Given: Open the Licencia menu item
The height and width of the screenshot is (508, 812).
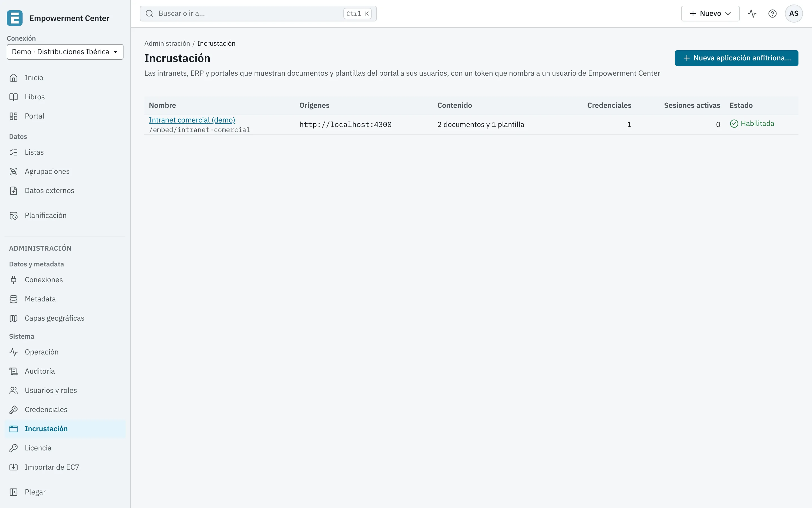Looking at the screenshot, I should click(x=65, y=448).
